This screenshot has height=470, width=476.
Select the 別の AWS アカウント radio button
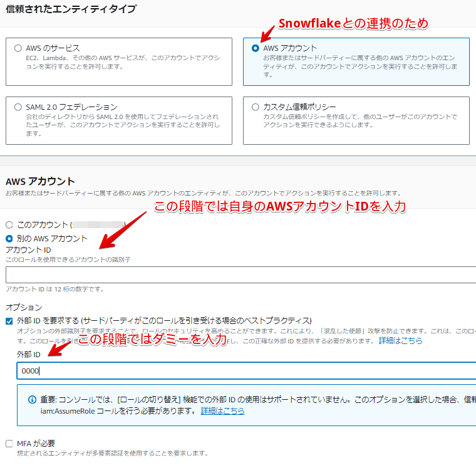9,239
